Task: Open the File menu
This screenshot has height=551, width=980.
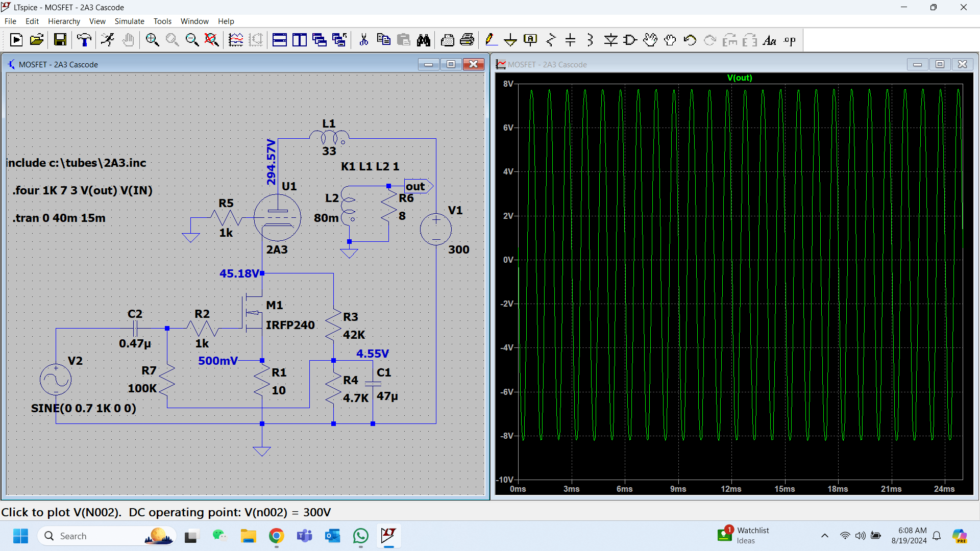Action: tap(10, 21)
